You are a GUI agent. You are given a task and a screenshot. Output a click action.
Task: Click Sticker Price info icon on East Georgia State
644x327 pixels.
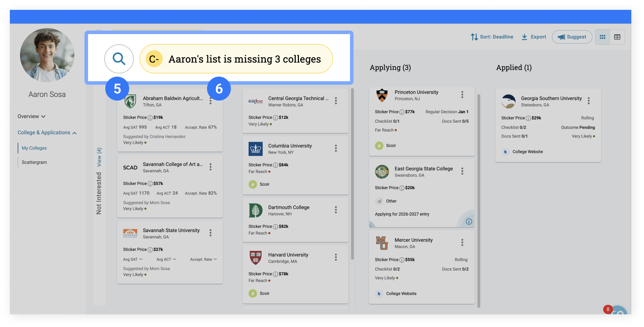click(x=402, y=188)
